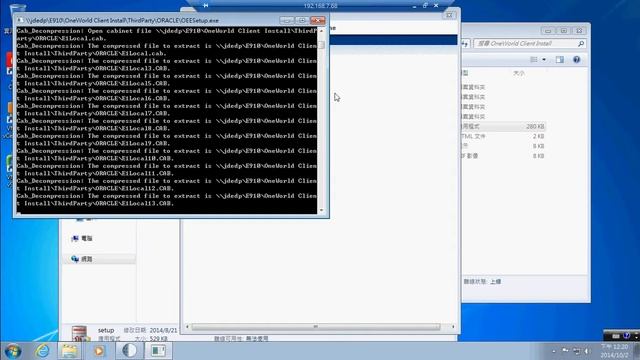This screenshot has width=640, height=360.
Task: Click the refresh button beside search box
Action: (x=465, y=43)
